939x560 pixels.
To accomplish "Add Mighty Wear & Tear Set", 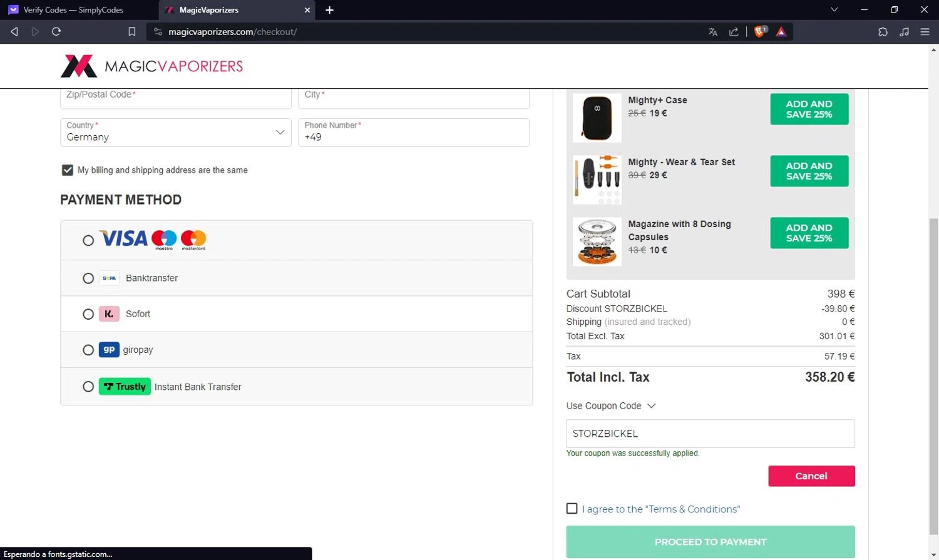I will tap(809, 171).
